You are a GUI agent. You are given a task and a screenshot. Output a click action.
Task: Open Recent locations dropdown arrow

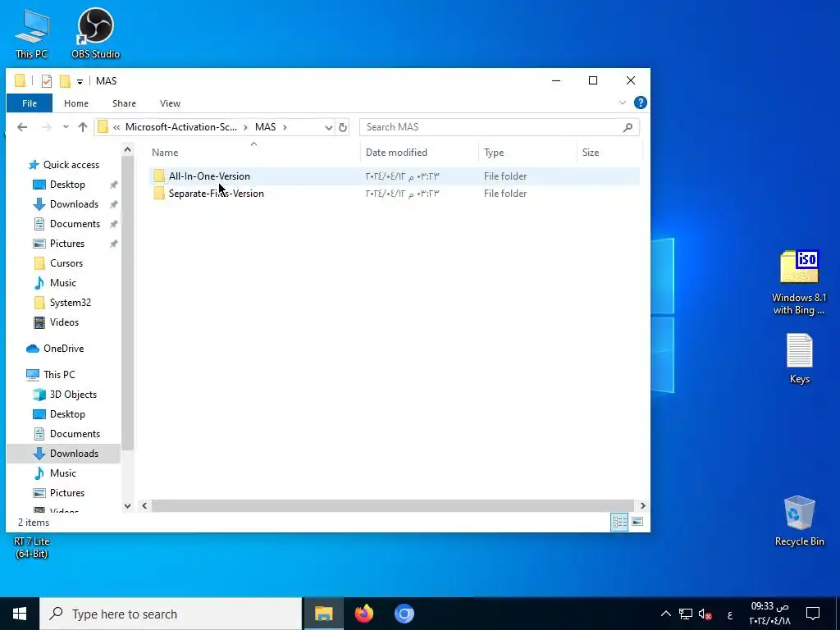[66, 127]
